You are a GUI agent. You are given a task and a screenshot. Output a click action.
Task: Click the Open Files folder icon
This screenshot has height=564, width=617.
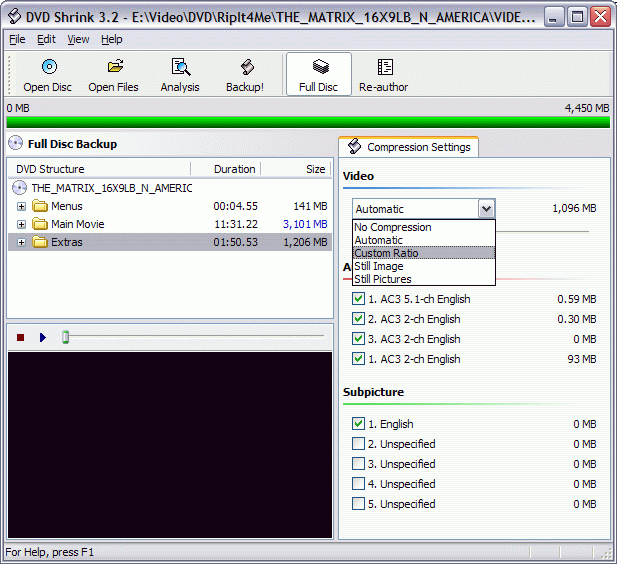click(x=114, y=68)
